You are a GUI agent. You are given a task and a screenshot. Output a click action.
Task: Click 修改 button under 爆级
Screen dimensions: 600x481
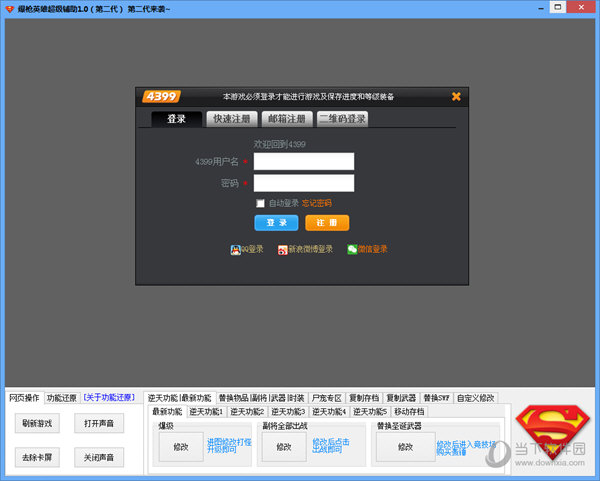[x=181, y=447]
